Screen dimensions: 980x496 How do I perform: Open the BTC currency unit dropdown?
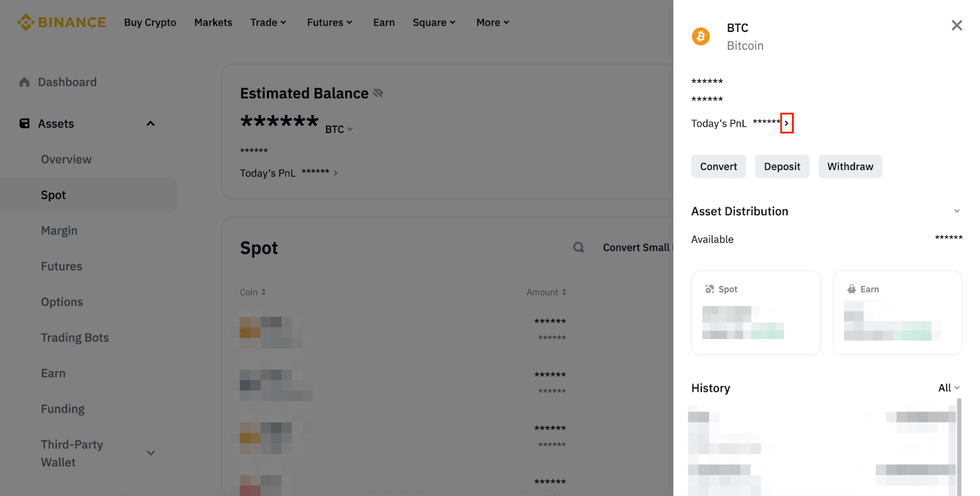pos(339,129)
